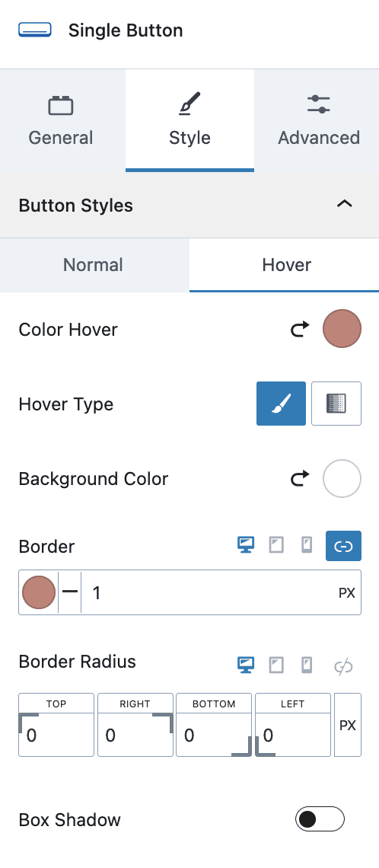Image resolution: width=379 pixels, height=868 pixels.
Task: Open the Border Radius PX unit selector
Action: click(x=348, y=725)
